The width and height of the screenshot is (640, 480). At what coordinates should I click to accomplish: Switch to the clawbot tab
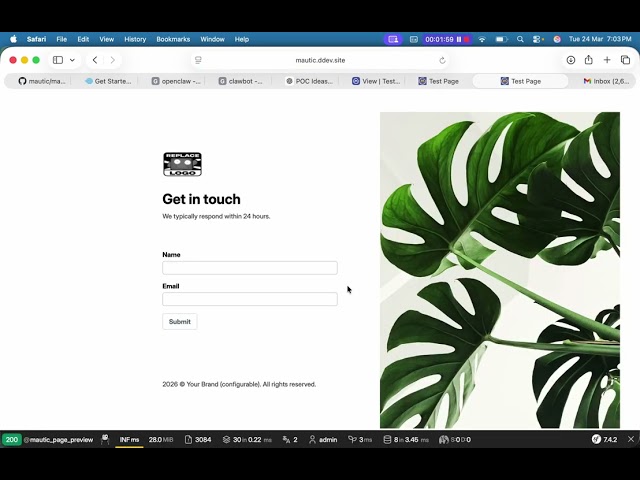tap(241, 81)
